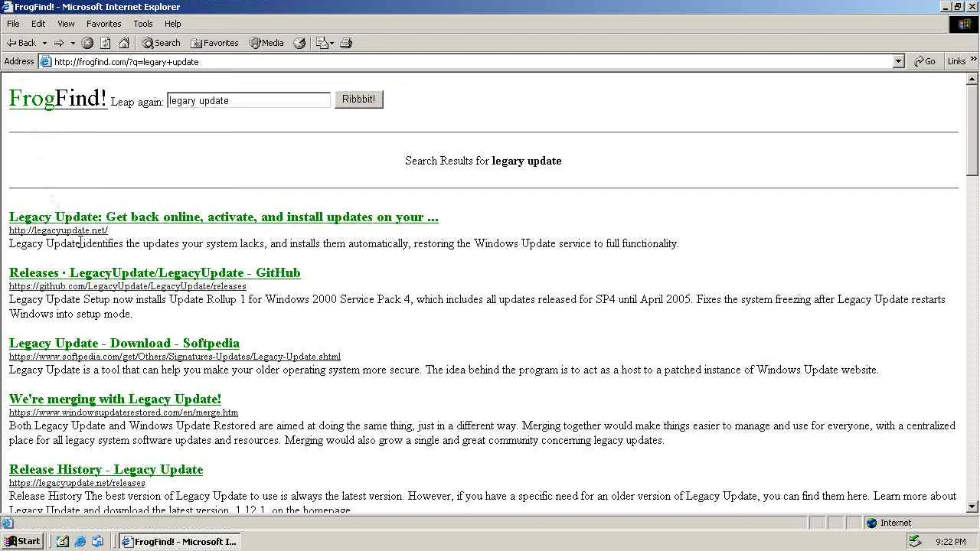Click the status bar page icon
The image size is (980, 551).
pyautogui.click(x=7, y=523)
